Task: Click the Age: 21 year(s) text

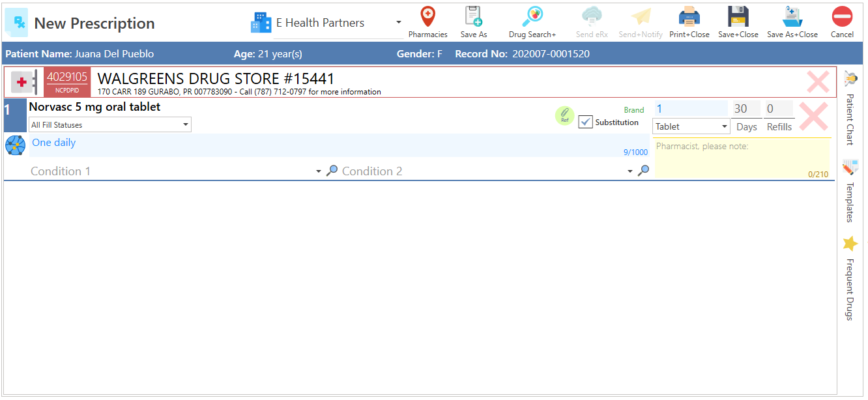Action: click(x=268, y=53)
